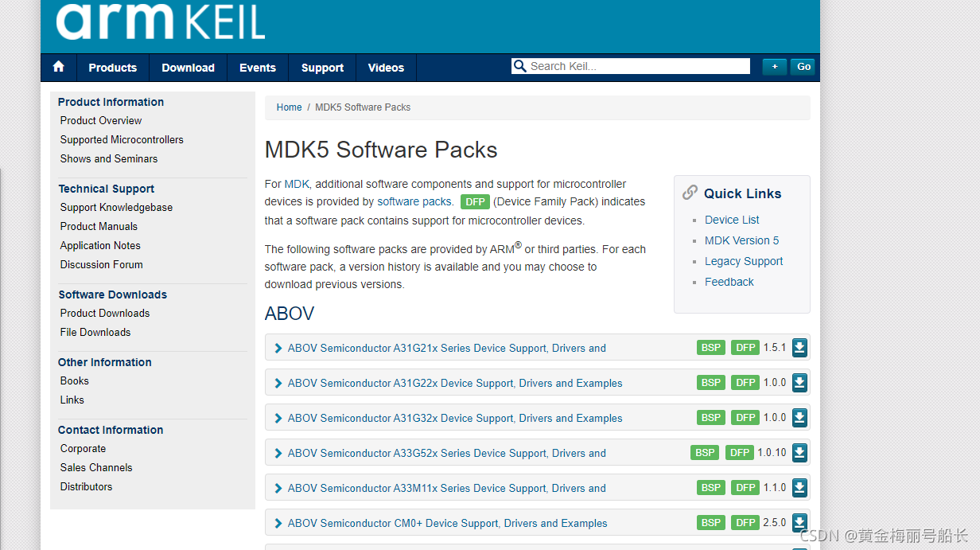Click BSP badge of A31G22x row
980x550 pixels.
(x=711, y=383)
